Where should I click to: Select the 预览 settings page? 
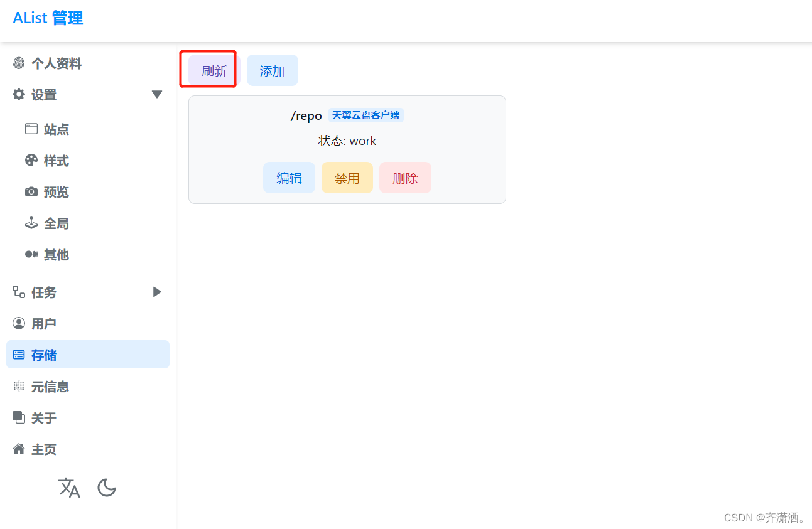(94, 192)
